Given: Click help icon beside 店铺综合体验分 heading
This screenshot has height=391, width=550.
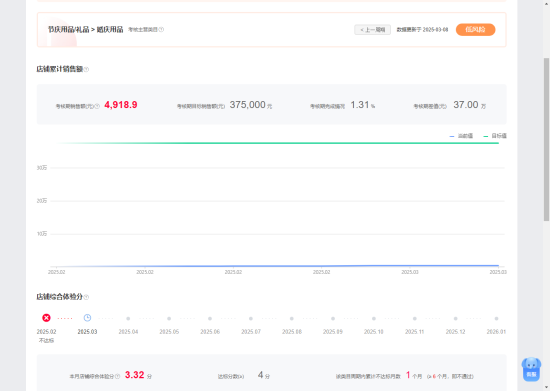Looking at the screenshot, I should 86,297.
